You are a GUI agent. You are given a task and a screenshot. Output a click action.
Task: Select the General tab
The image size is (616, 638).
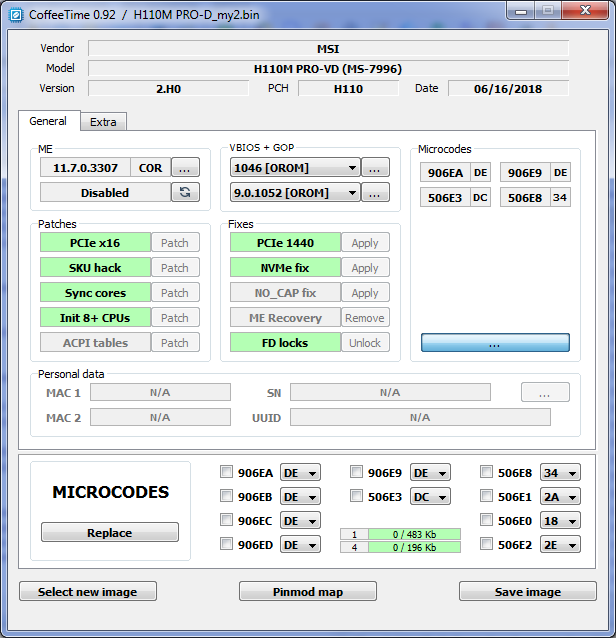pos(48,121)
